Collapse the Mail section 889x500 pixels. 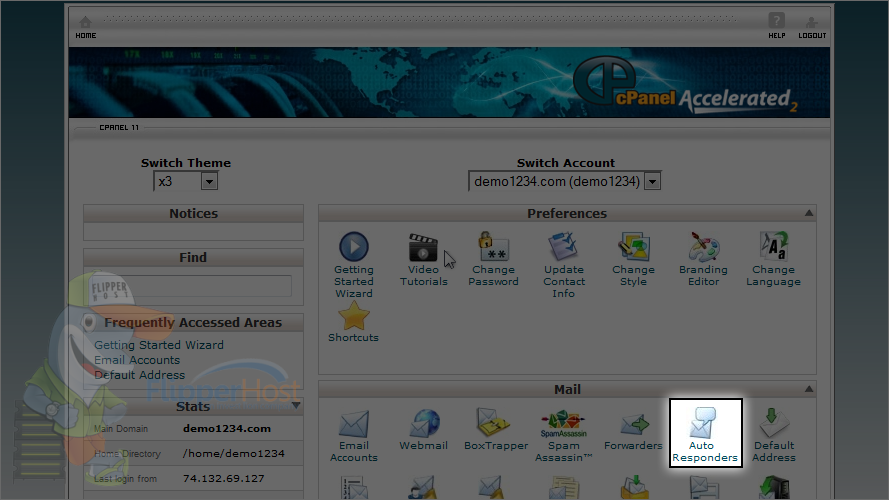[809, 389]
